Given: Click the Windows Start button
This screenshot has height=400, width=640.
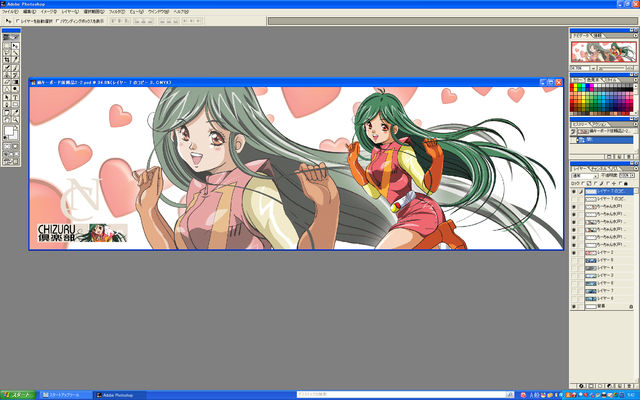Looking at the screenshot, I should click(x=18, y=394).
